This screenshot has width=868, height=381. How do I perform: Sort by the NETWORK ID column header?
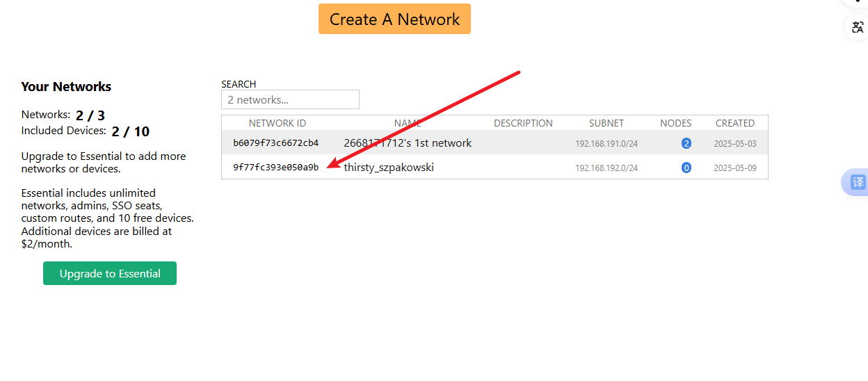click(277, 123)
